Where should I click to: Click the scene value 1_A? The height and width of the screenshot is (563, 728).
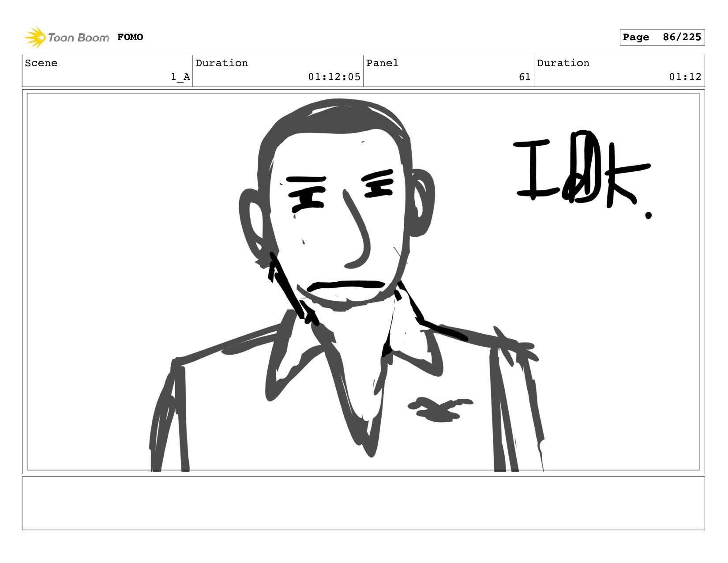click(180, 77)
